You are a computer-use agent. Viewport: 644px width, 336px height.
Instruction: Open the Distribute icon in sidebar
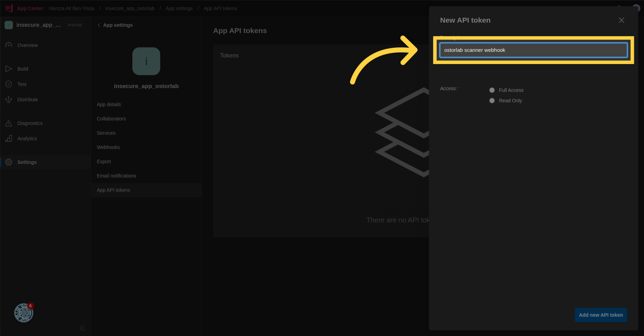click(9, 100)
